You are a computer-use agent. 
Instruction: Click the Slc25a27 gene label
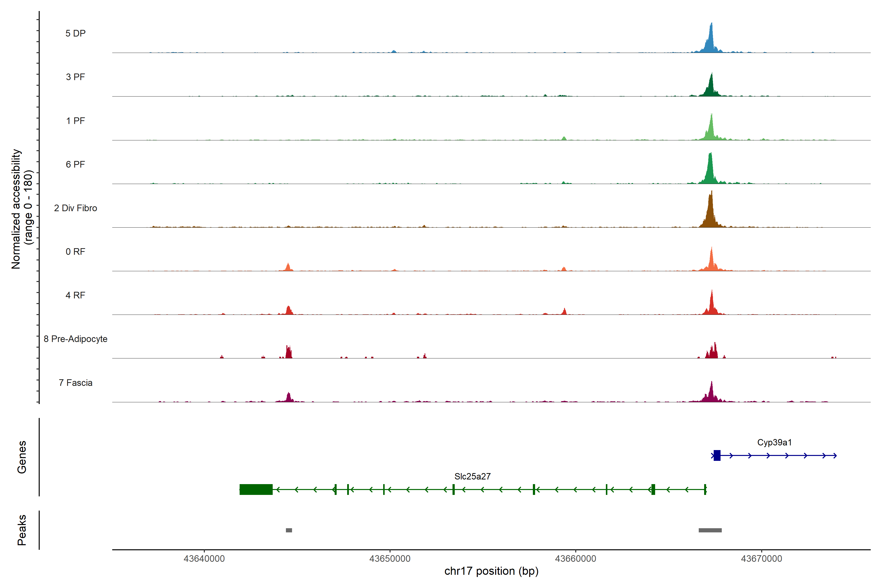coord(472,476)
